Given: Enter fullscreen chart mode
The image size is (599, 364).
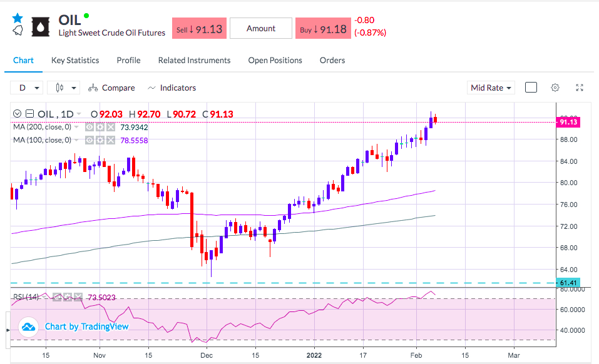Looking at the screenshot, I should coord(580,88).
